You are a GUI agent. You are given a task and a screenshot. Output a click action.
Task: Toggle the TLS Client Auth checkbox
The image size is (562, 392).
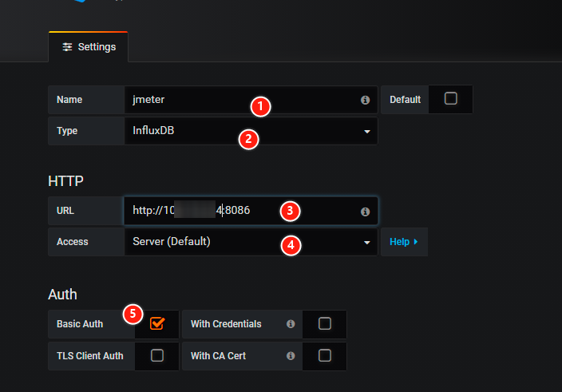pyautogui.click(x=157, y=355)
